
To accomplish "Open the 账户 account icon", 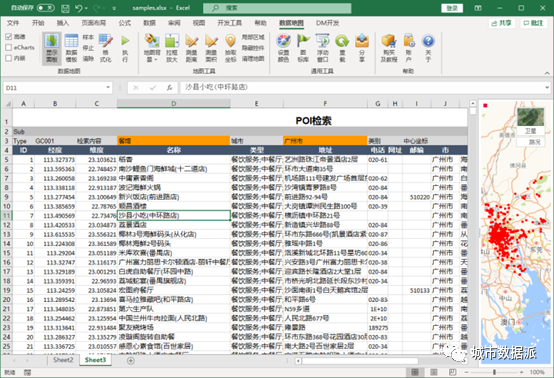I will 409,48.
